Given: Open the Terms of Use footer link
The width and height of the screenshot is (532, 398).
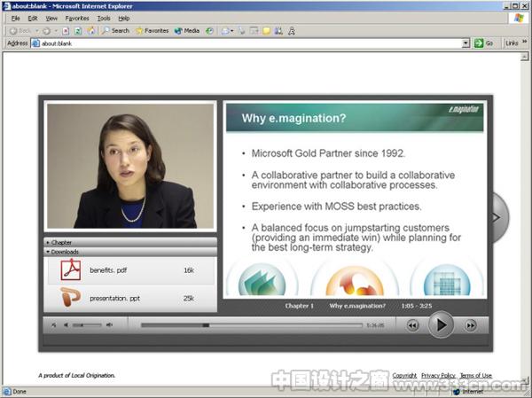Looking at the screenshot, I should coord(475,375).
